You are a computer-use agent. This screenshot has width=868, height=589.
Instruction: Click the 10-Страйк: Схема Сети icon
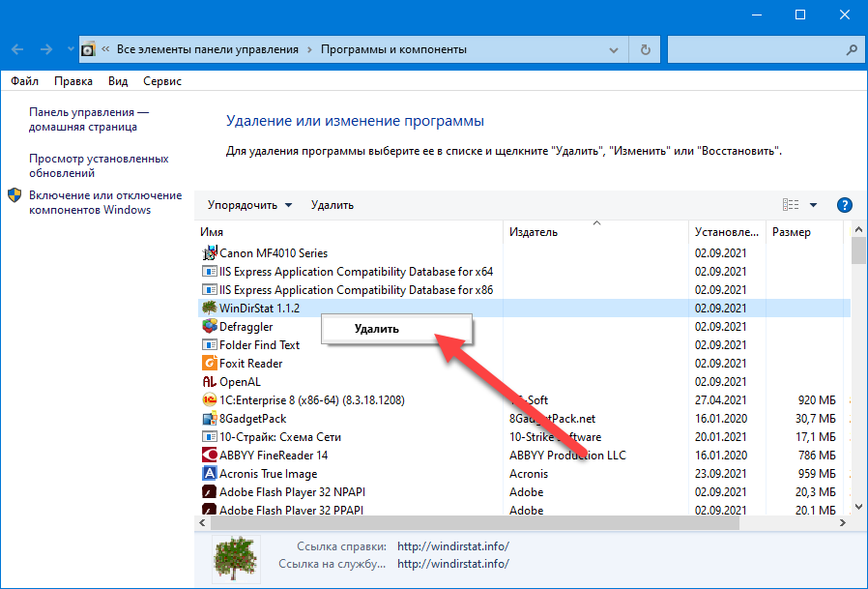[209, 436]
